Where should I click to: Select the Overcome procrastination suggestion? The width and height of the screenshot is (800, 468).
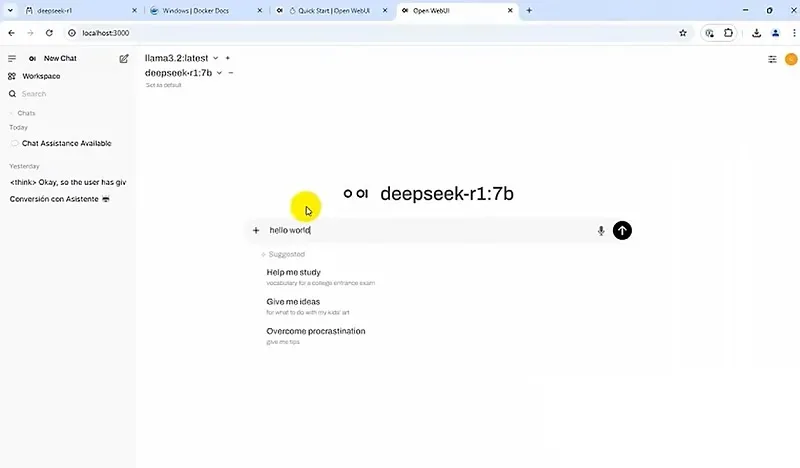316,336
